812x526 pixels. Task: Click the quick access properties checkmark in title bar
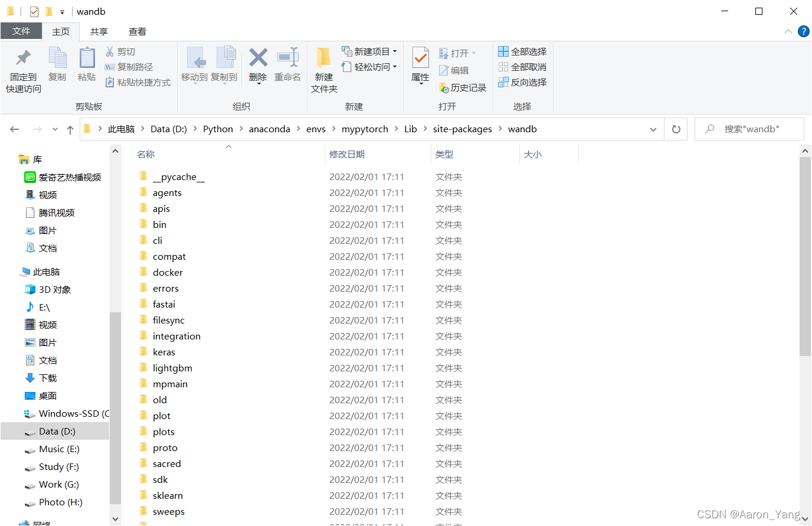click(34, 11)
